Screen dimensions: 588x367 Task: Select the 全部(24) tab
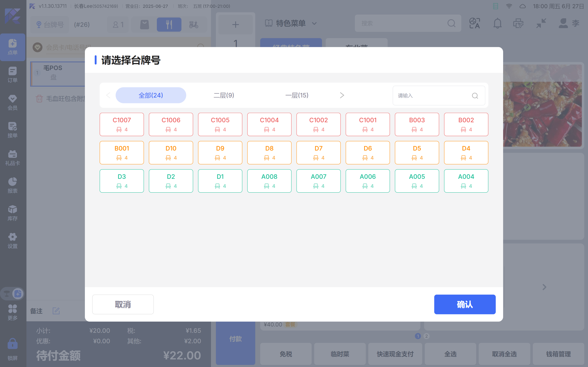coord(151,95)
